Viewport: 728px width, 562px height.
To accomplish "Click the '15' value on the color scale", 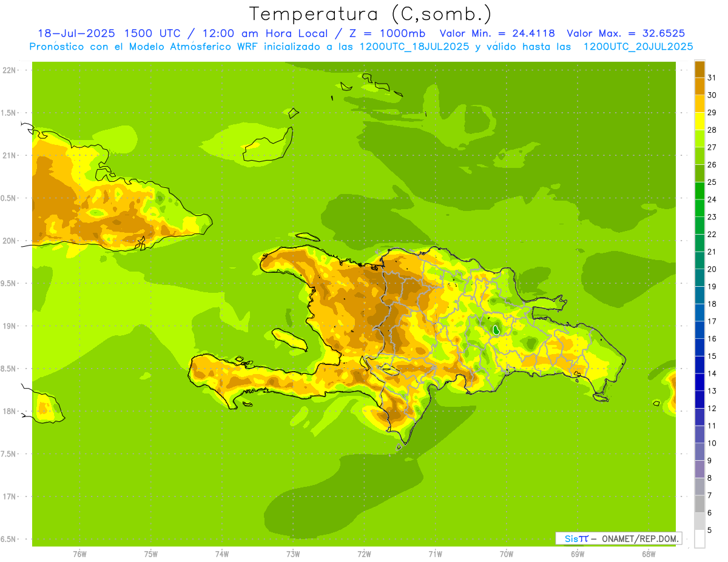I will click(712, 356).
